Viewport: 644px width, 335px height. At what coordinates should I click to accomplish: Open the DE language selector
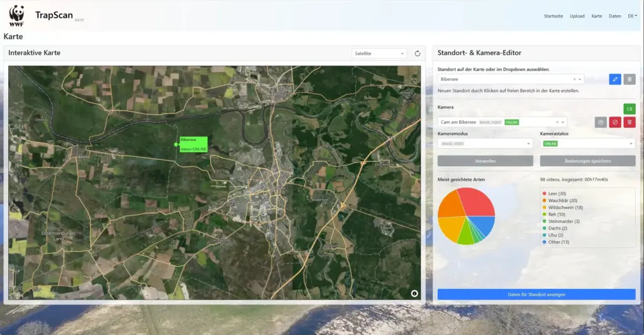coord(632,16)
